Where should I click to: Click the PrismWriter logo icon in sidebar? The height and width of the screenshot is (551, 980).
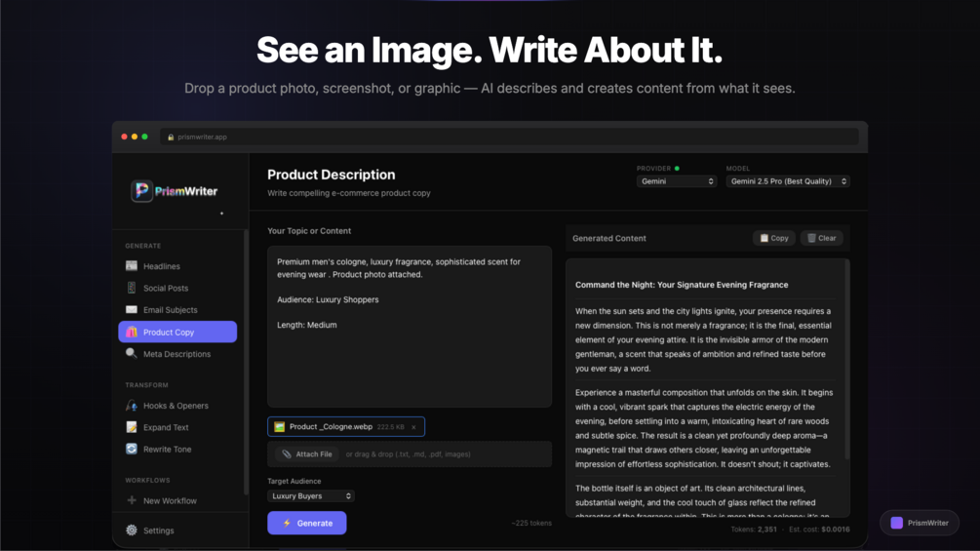click(141, 190)
